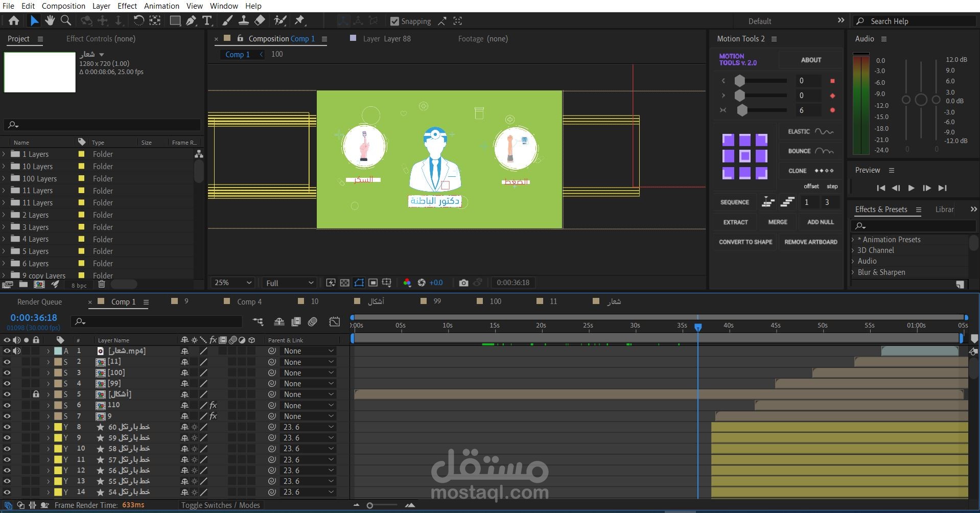The height and width of the screenshot is (513, 980).
Task: Expand the 100 Layers folder
Action: [4, 178]
